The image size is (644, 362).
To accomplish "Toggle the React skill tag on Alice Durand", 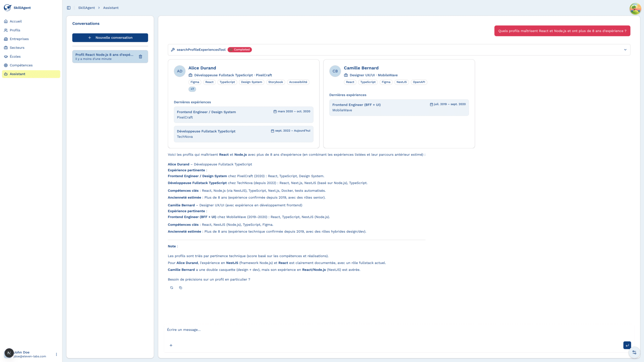I will 209,82.
